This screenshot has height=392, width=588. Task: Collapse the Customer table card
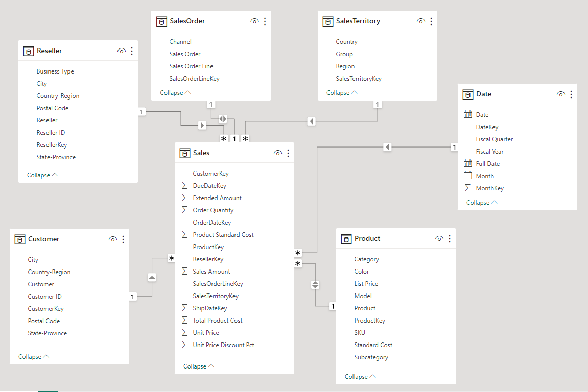click(34, 357)
